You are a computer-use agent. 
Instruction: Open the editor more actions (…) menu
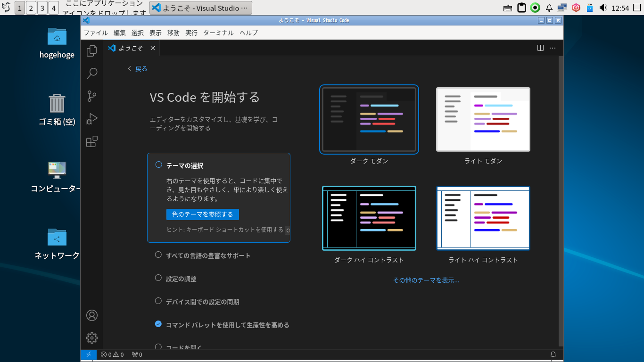click(x=553, y=48)
